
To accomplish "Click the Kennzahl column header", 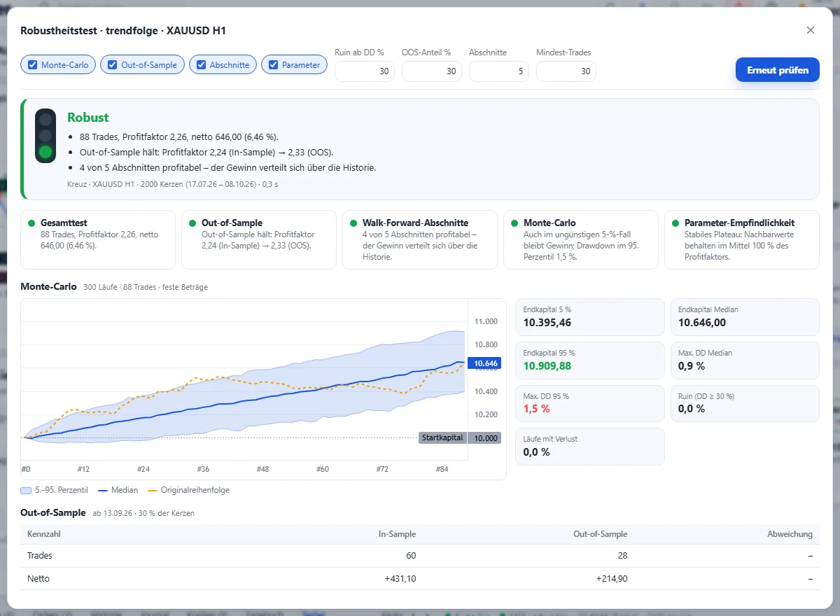I will click(x=43, y=534).
